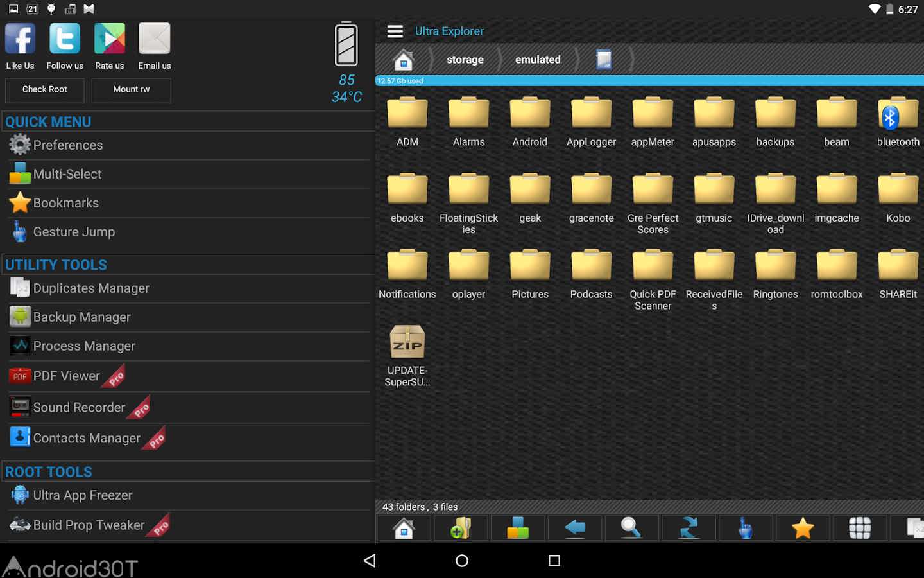The width and height of the screenshot is (924, 578).
Task: Open the geak folder
Action: coord(530,198)
